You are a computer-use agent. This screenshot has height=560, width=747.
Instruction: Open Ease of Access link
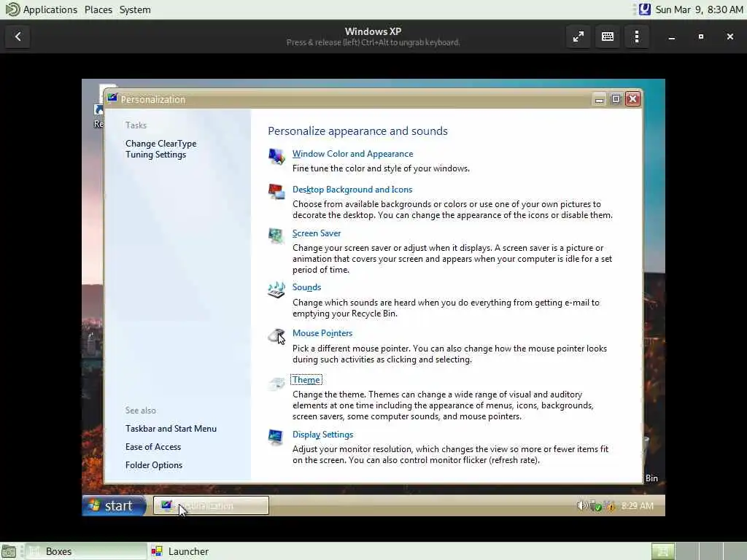[x=153, y=447]
